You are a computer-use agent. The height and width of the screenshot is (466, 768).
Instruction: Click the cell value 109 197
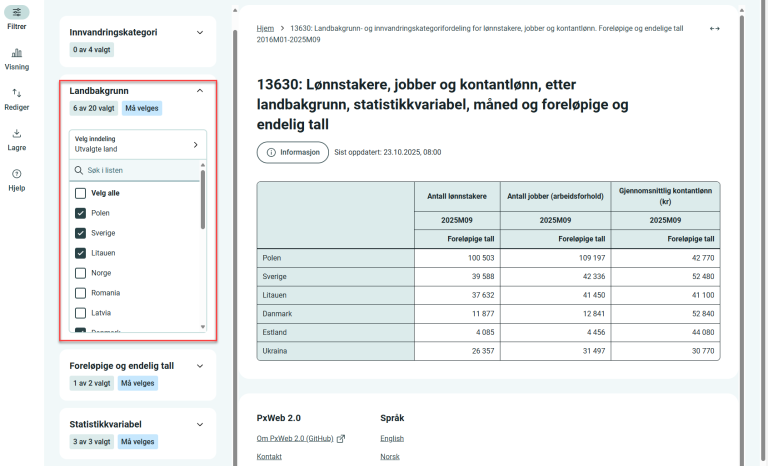(x=592, y=258)
